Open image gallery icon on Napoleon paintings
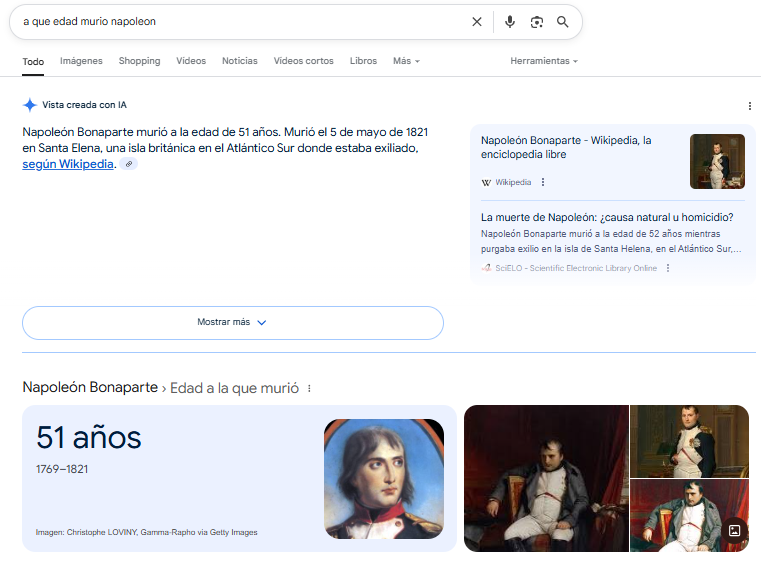Screen dimensions: 761x561 [x=734, y=531]
